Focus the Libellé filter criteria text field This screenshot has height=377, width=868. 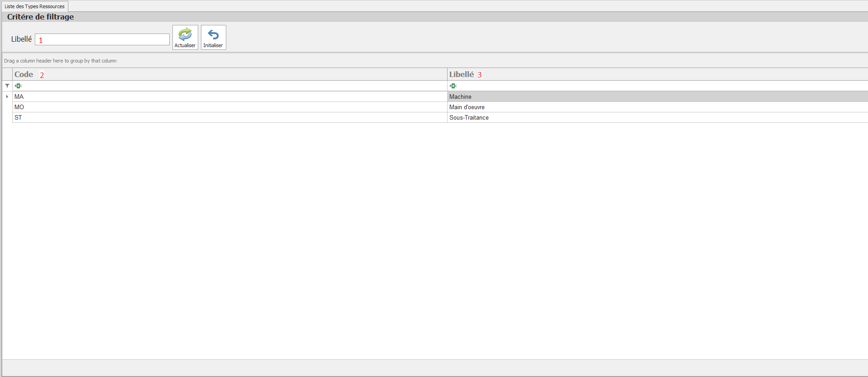pos(102,39)
